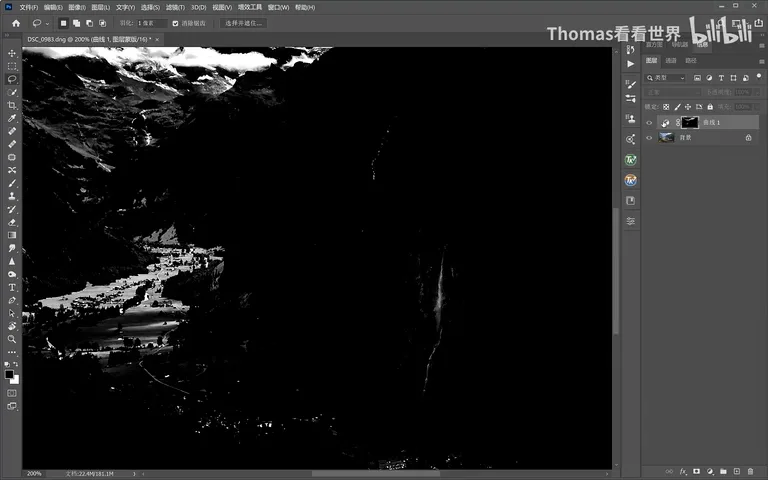768x480 pixels.
Task: Click the Select and Mask button
Action: [x=243, y=23]
